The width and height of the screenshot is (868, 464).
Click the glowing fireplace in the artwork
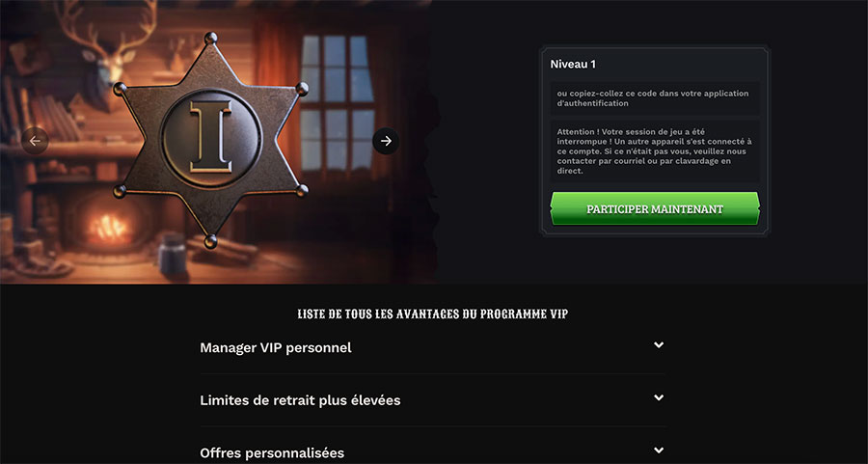[106, 226]
